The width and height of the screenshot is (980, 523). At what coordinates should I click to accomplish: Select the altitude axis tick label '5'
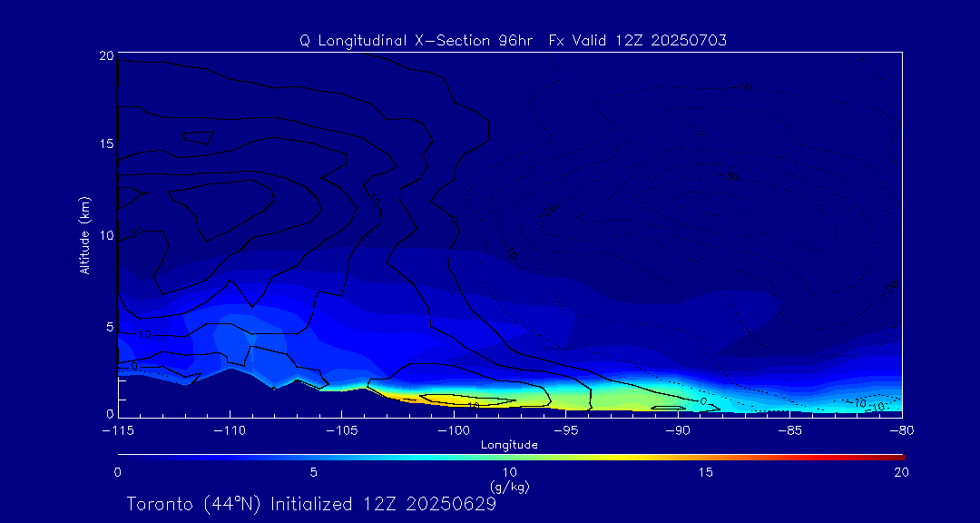point(110,327)
